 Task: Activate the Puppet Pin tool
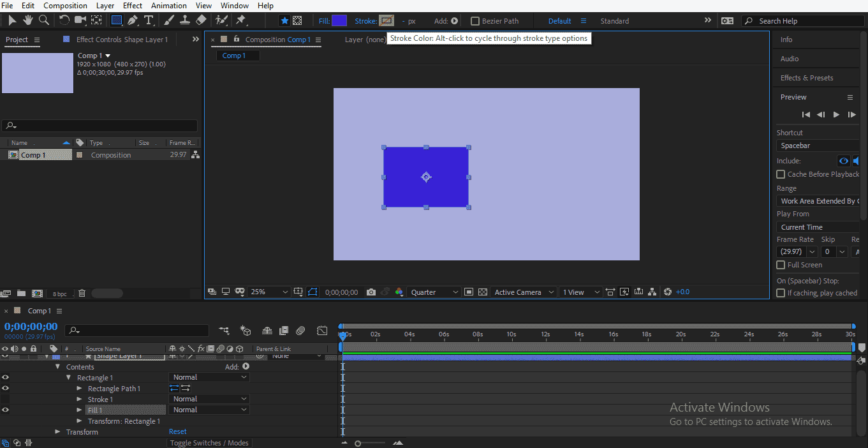(x=241, y=20)
